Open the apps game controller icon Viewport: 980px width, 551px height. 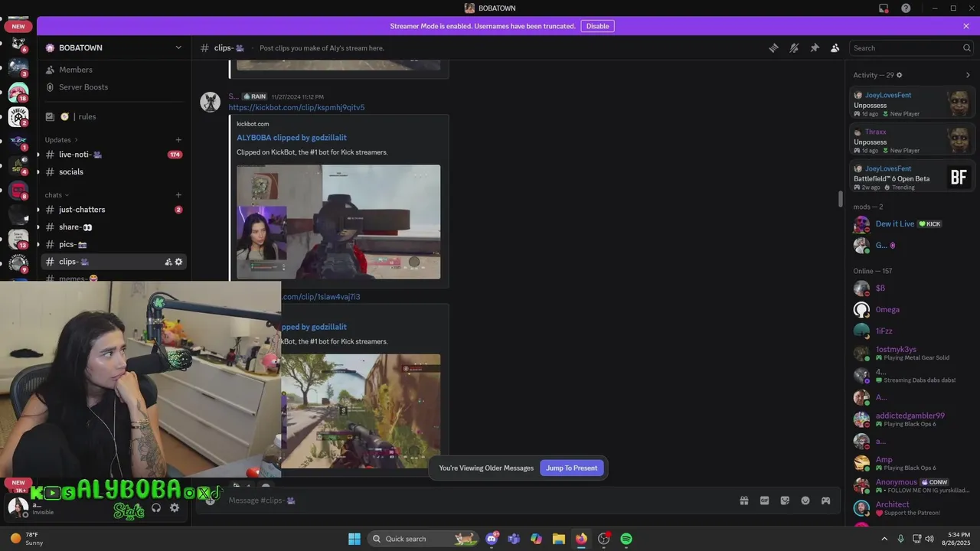coord(826,500)
